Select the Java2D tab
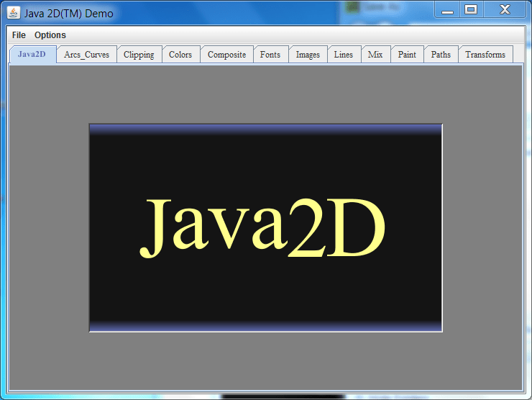Viewport: 532px width, 400px height. [x=32, y=55]
